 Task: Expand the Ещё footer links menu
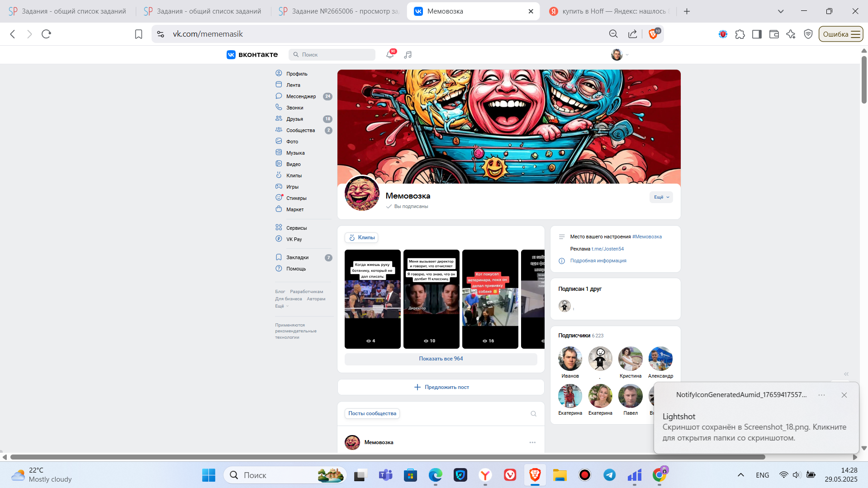tap(282, 306)
